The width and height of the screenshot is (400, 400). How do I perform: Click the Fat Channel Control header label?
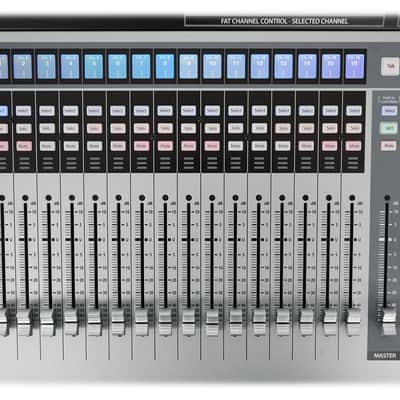point(284,21)
